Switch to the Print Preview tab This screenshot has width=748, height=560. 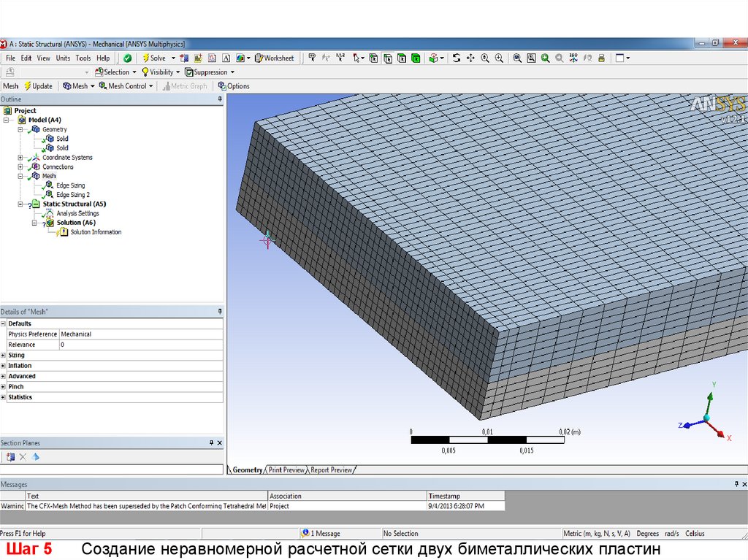tap(286, 470)
